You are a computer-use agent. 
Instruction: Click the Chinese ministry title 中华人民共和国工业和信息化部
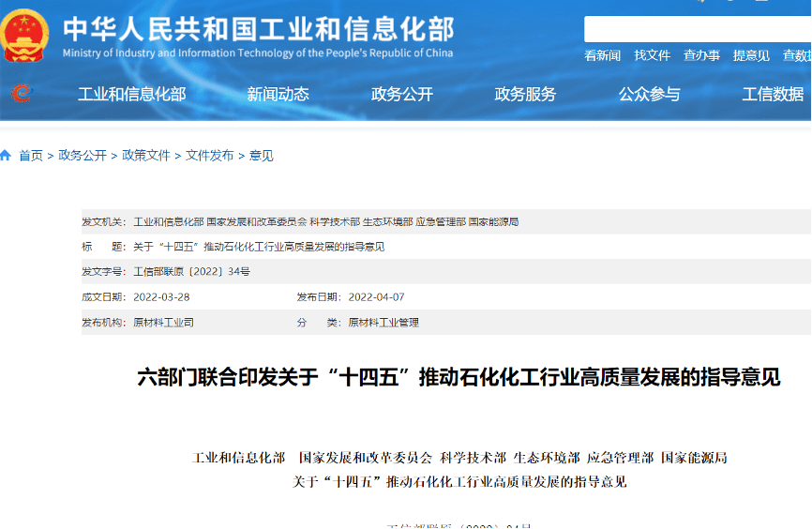[x=259, y=28]
